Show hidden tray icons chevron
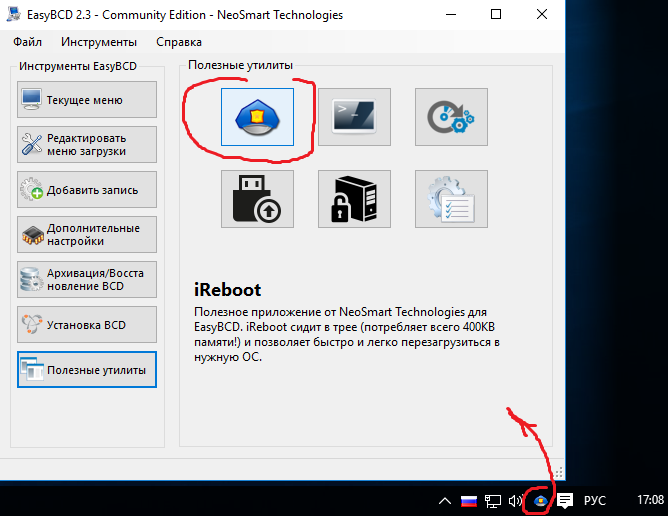Image resolution: width=668 pixels, height=516 pixels. click(x=445, y=501)
